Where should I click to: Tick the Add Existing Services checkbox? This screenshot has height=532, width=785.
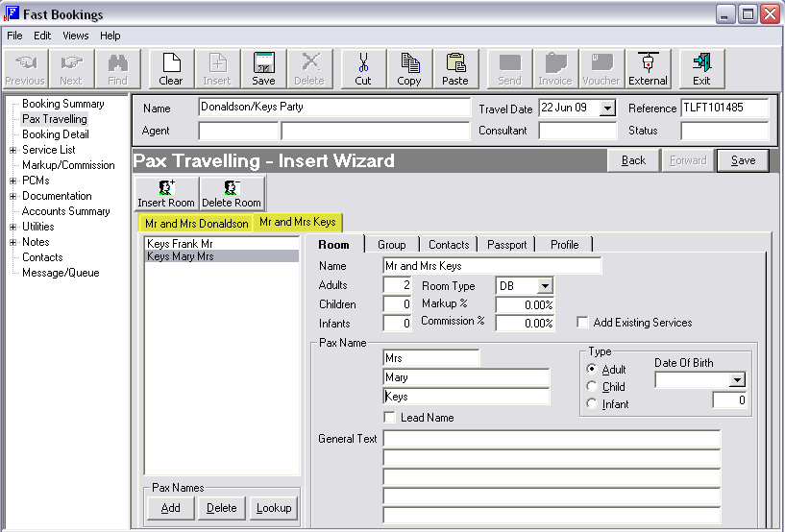tap(582, 323)
